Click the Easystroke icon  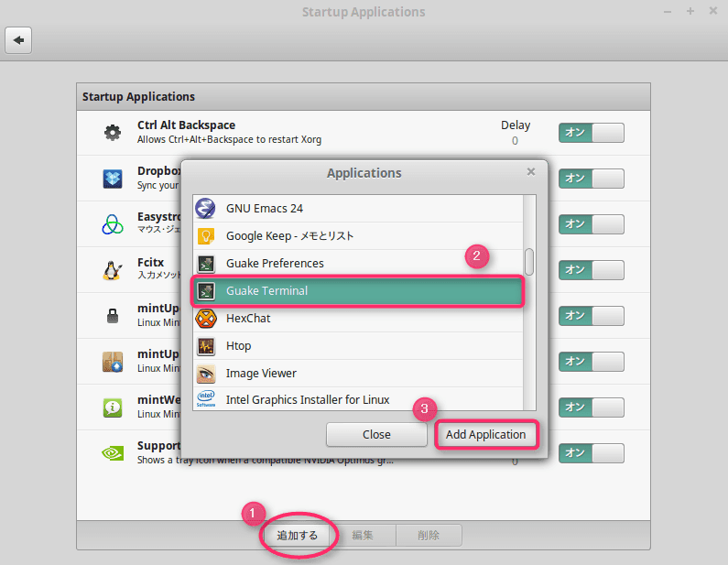tap(113, 224)
